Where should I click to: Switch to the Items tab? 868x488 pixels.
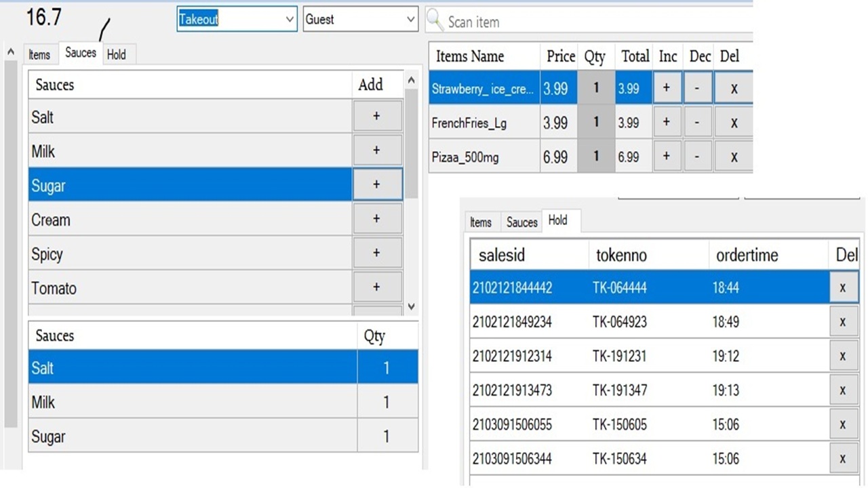(x=39, y=55)
